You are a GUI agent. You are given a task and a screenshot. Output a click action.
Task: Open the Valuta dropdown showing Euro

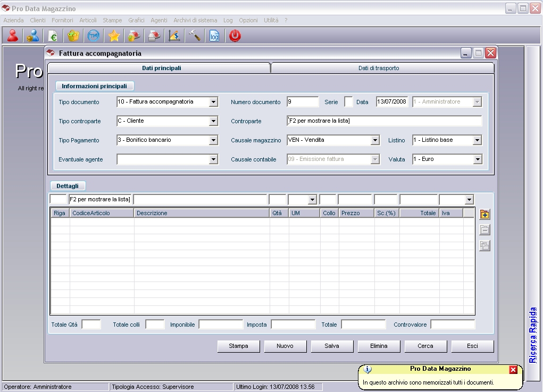pyautogui.click(x=478, y=159)
